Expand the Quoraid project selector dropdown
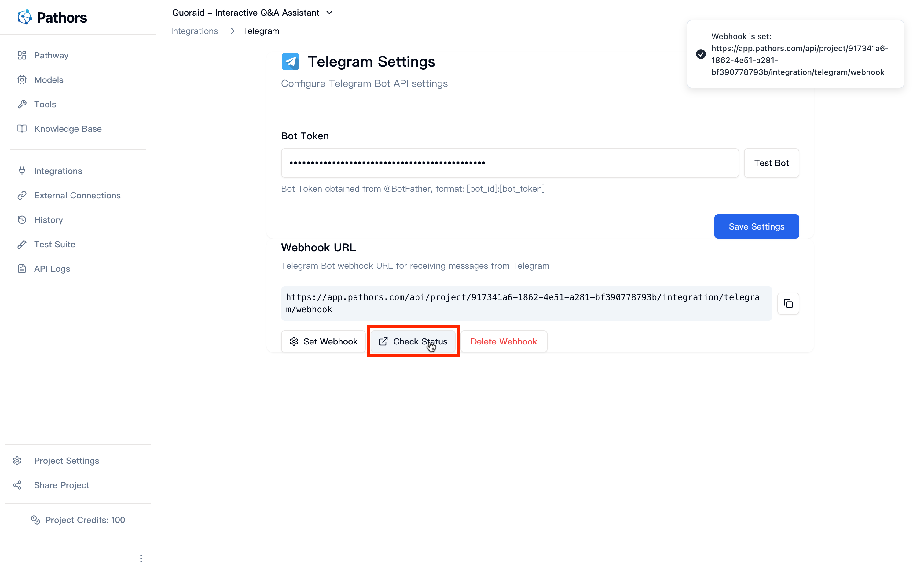The image size is (924, 578). point(329,12)
